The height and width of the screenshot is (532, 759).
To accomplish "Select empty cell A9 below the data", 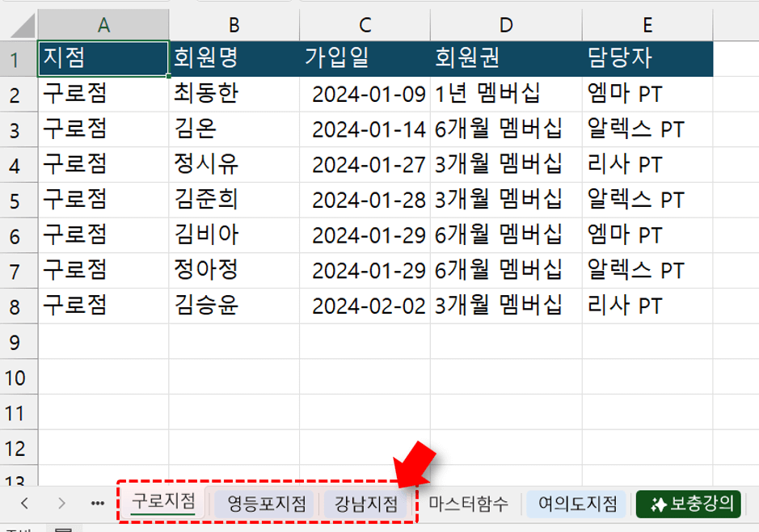I will pos(102,341).
